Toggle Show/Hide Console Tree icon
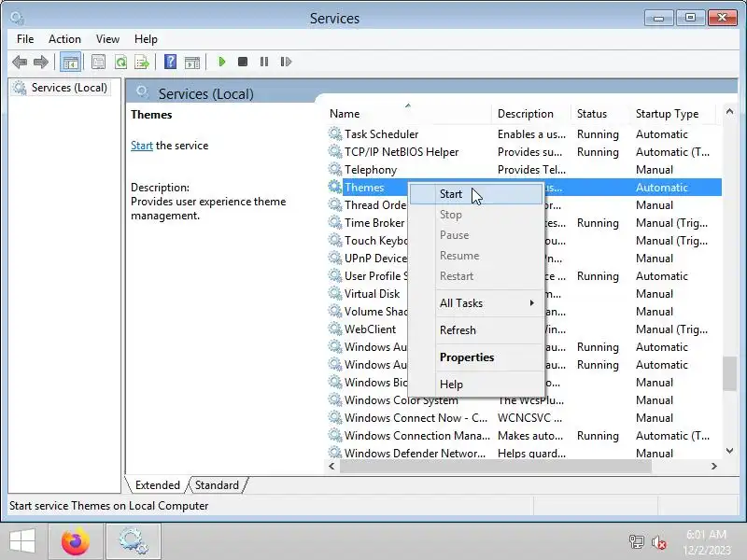Screen dimensions: 747x560 point(71,62)
